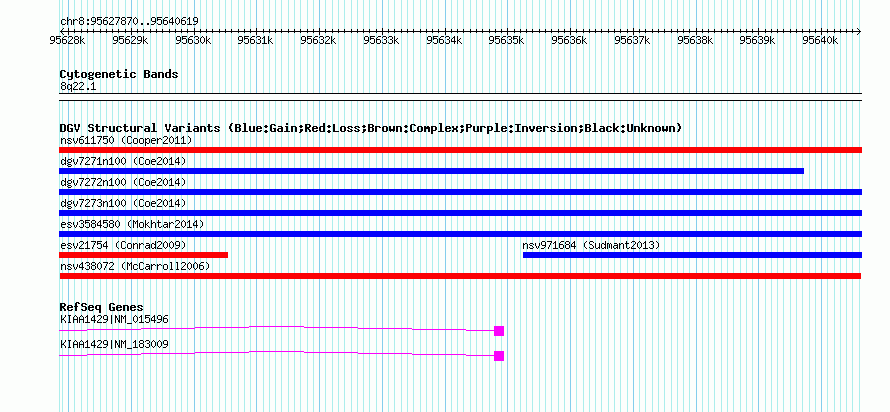
Task: Click the 95639k ruler tick
Action: click(x=757, y=40)
